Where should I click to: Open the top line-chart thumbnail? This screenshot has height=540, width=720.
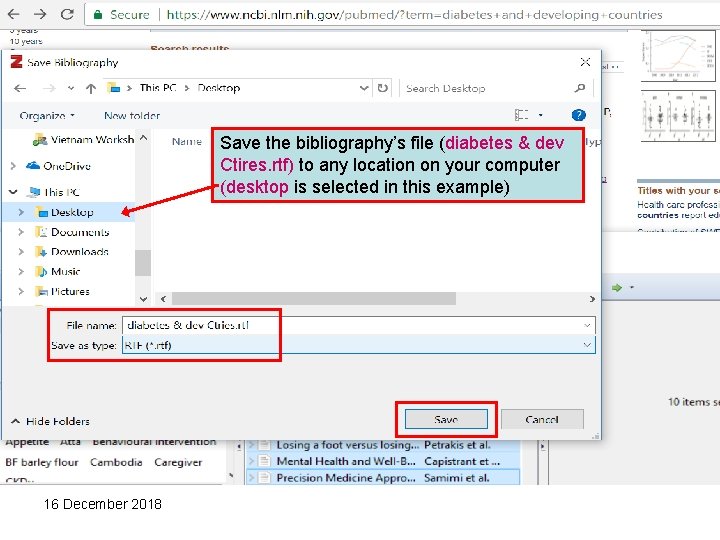[678, 56]
